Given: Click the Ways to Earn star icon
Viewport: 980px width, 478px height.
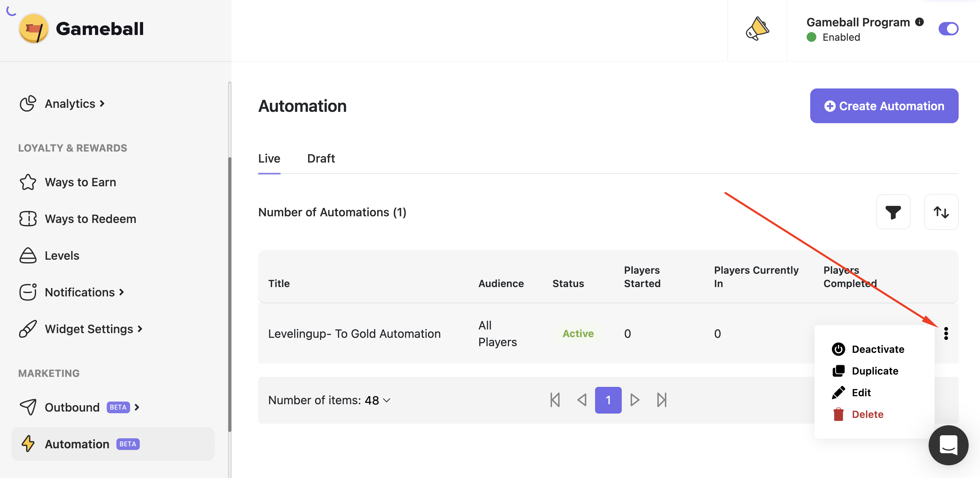Looking at the screenshot, I should 27,182.
